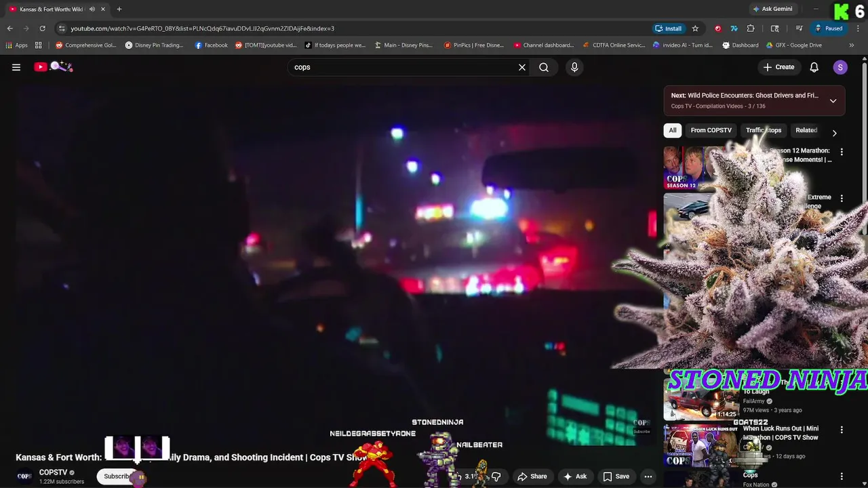Screen dimensions: 868x488
Task: Open 'When Luck Runs Out | Mini Marathon' title
Action: (x=781, y=433)
